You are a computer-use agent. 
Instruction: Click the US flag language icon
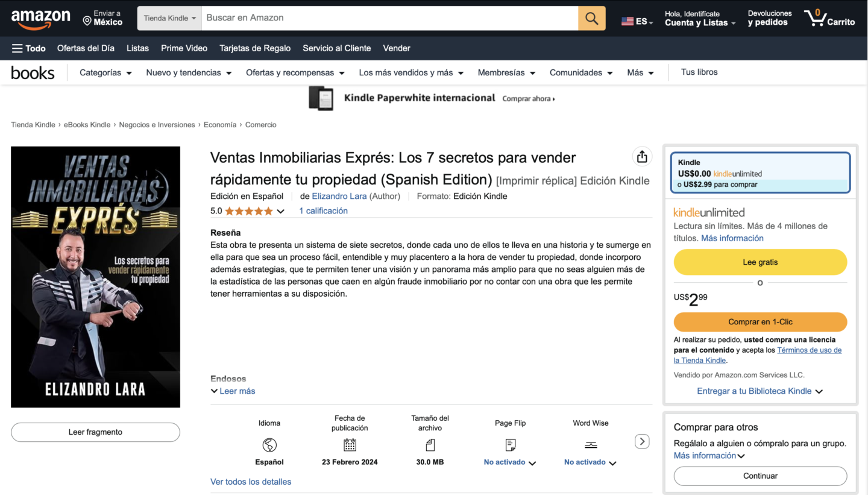(x=627, y=20)
